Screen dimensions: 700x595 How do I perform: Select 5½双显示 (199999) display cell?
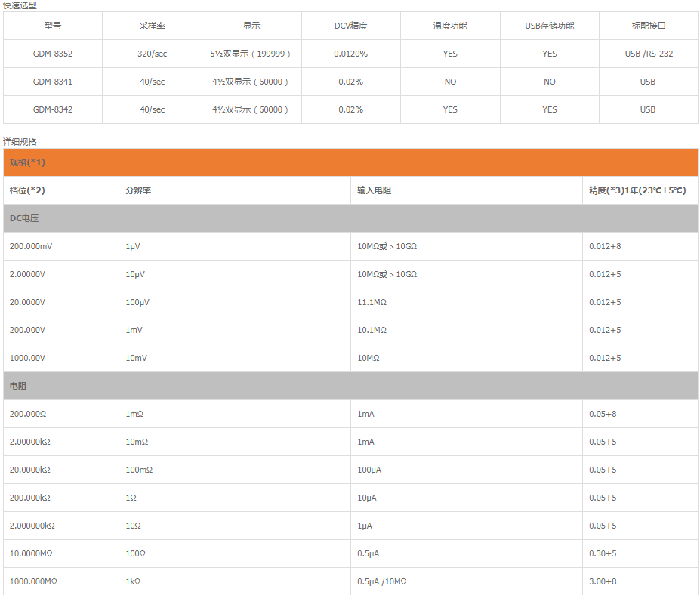pyautogui.click(x=251, y=54)
